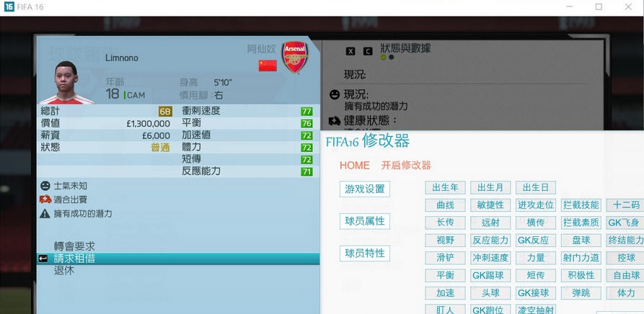Screen dimensions: 644x314
Task: Click the FIFA 16 title bar app icon
Action: coord(9,6)
